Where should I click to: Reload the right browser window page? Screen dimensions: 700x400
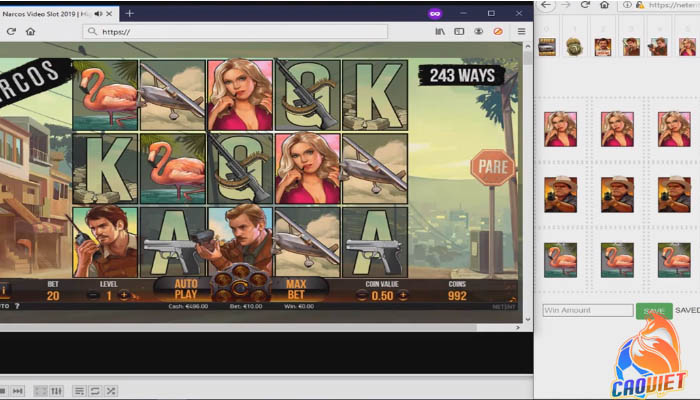[585, 5]
